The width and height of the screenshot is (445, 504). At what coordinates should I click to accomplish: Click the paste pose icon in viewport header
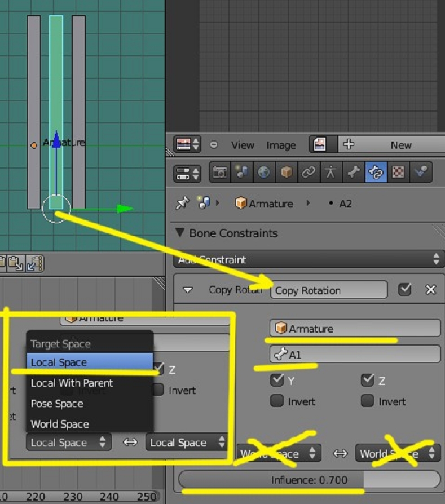coord(15,263)
